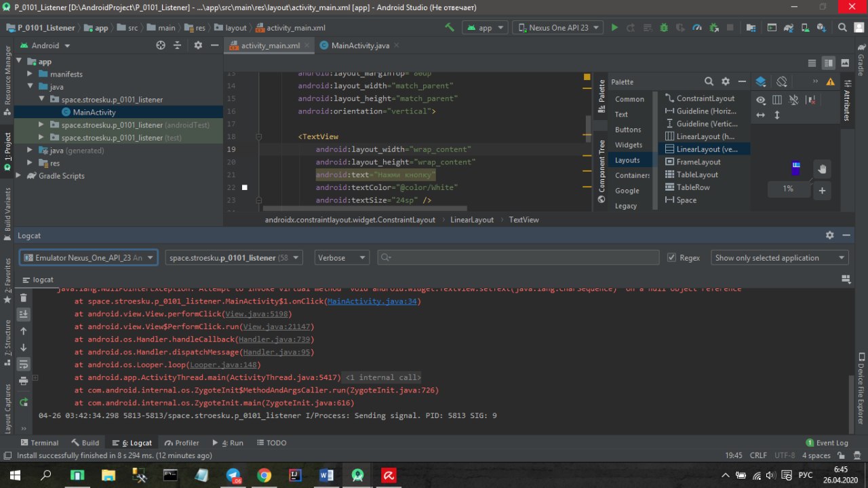Open Chrome from Windows taskbar
This screenshot has width=868, height=488.
pos(264,475)
